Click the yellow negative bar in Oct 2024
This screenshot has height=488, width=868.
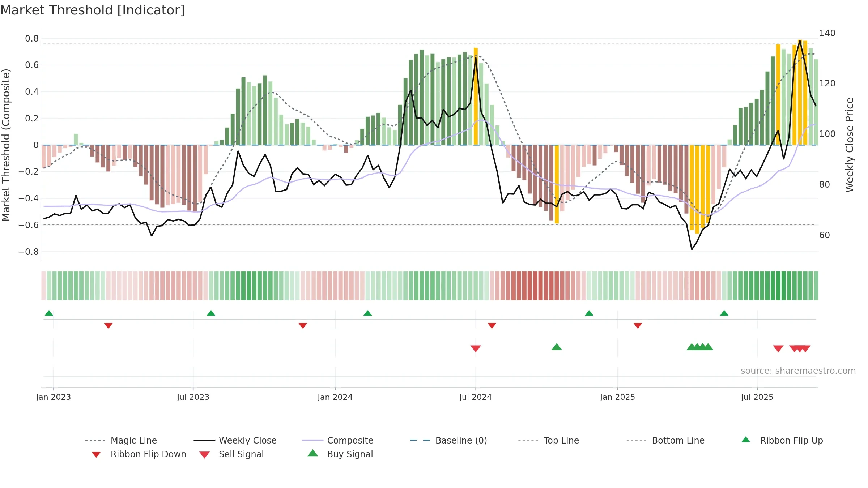tap(557, 184)
